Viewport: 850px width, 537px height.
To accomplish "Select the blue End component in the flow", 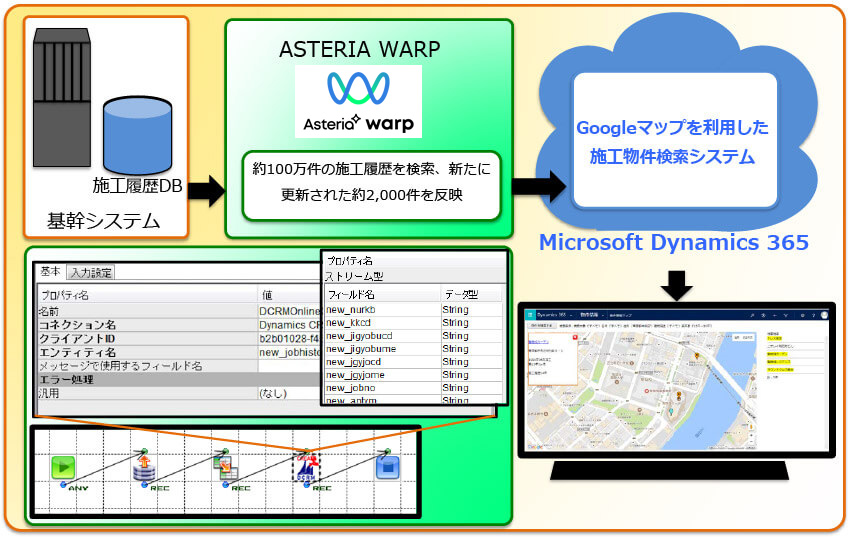I will coord(388,468).
